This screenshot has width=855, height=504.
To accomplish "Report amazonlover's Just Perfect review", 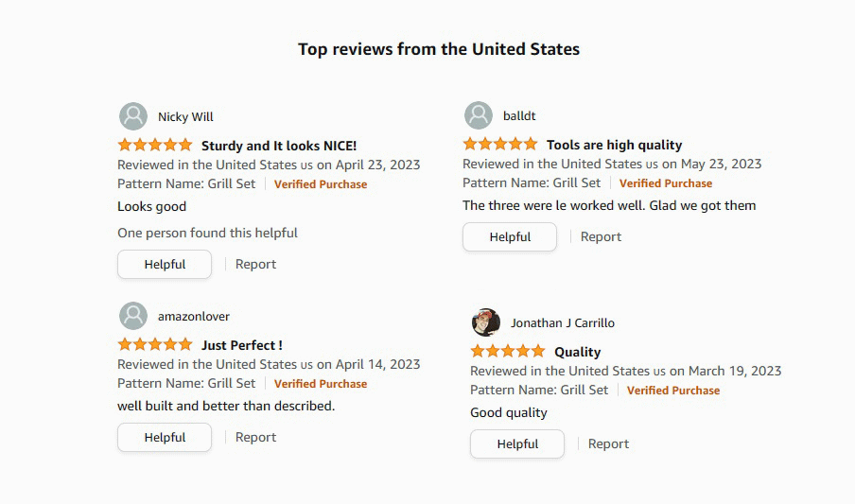I will [255, 437].
